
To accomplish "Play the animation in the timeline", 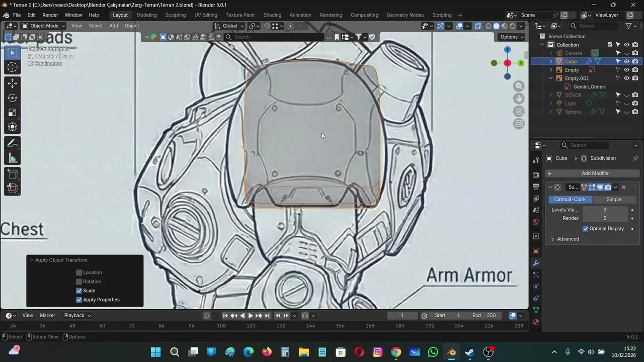I will [251, 316].
